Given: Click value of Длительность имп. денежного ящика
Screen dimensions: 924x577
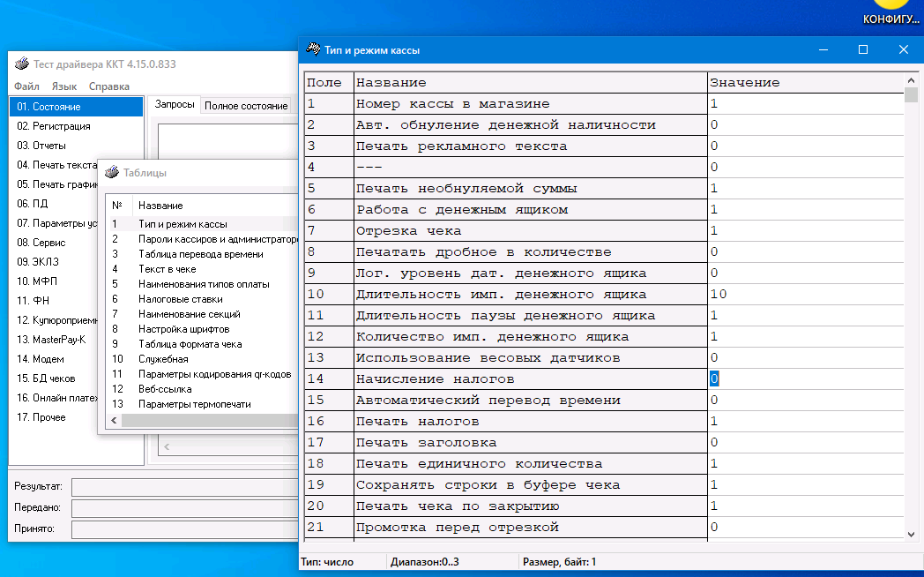Looking at the screenshot, I should pos(805,294).
